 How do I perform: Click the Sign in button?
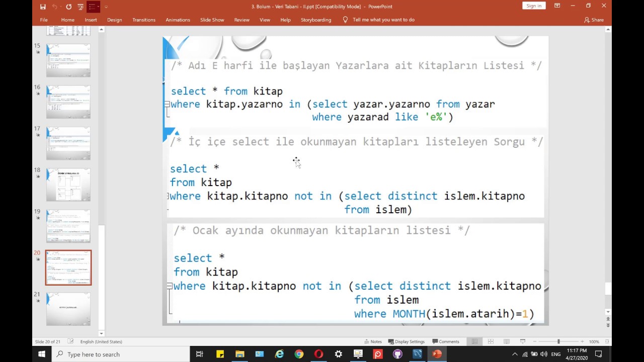pyautogui.click(x=534, y=6)
